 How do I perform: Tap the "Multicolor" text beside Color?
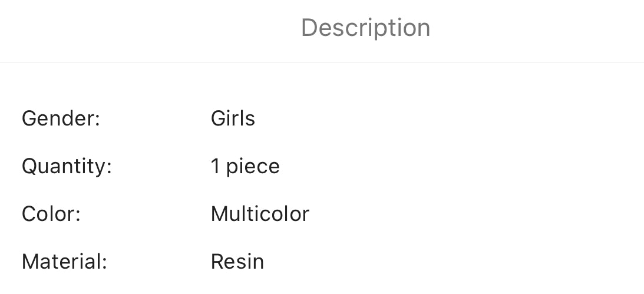pos(260,213)
